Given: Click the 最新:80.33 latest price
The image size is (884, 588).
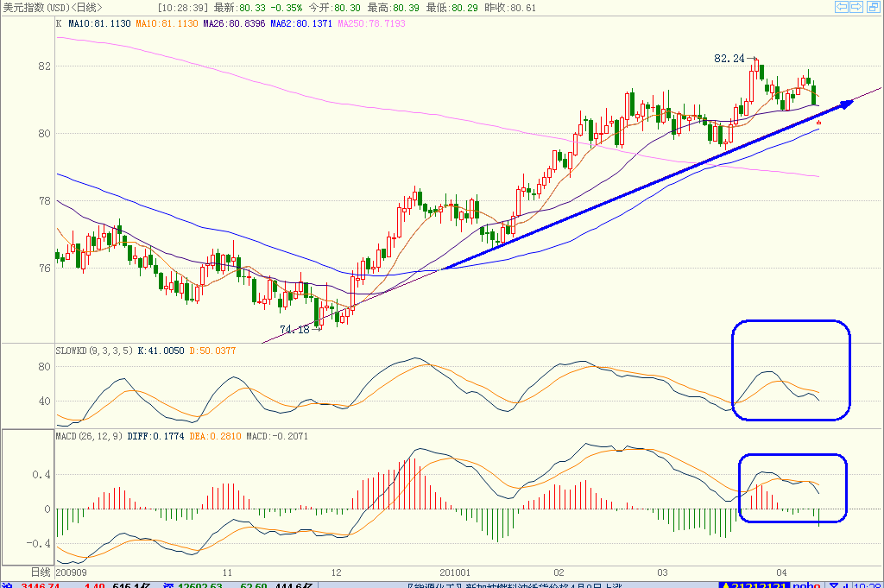Looking at the screenshot, I should pyautogui.click(x=239, y=8).
